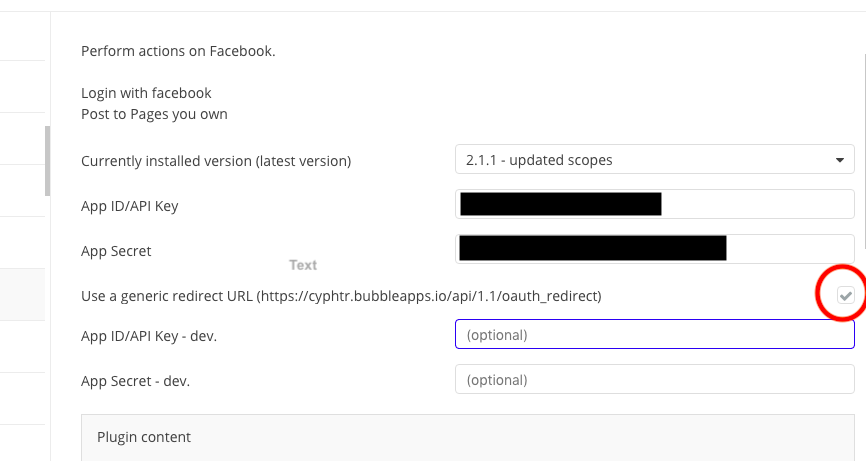Click the 'Post to Pages you own' text
The width and height of the screenshot is (866, 461).
[154, 114]
